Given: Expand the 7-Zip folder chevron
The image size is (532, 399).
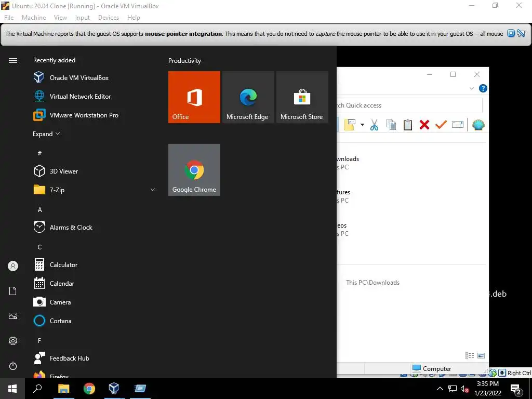Looking at the screenshot, I should 153,190.
